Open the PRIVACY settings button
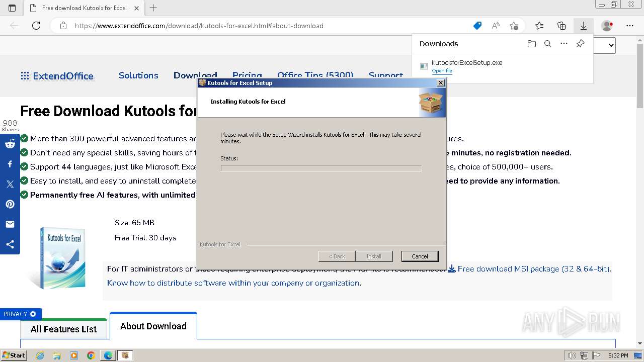Image resolution: width=644 pixels, height=362 pixels. (21, 314)
